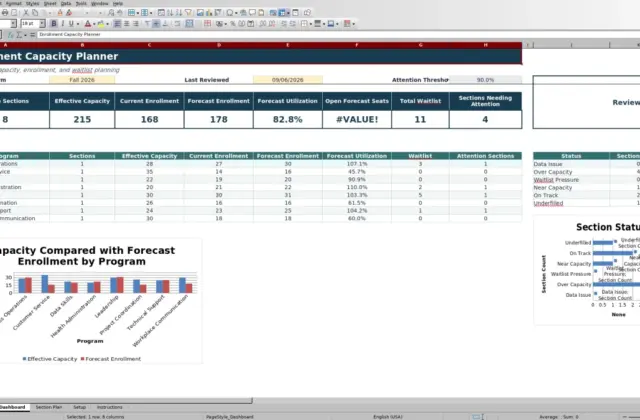Open the font size dropdown
640x420 pixels.
[x=42, y=24]
